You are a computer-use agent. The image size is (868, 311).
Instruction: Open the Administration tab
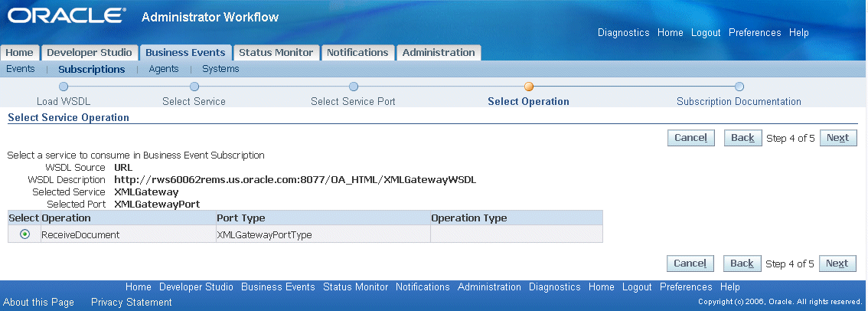439,53
